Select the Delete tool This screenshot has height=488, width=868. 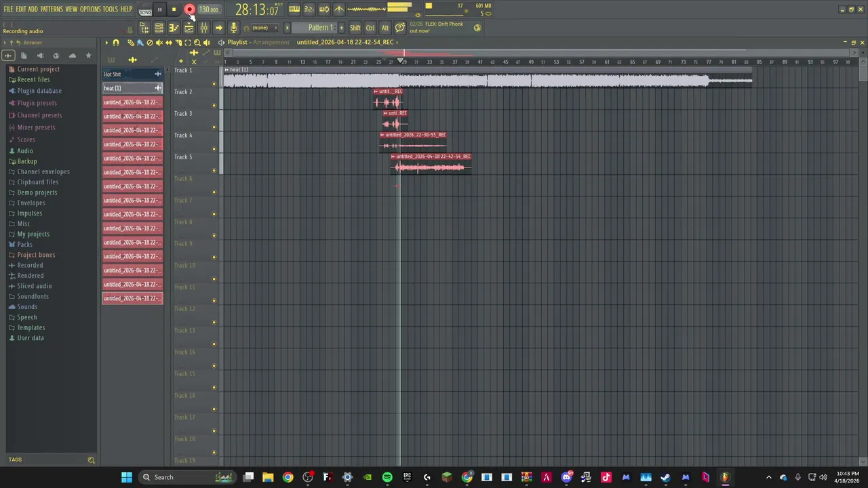click(x=150, y=43)
